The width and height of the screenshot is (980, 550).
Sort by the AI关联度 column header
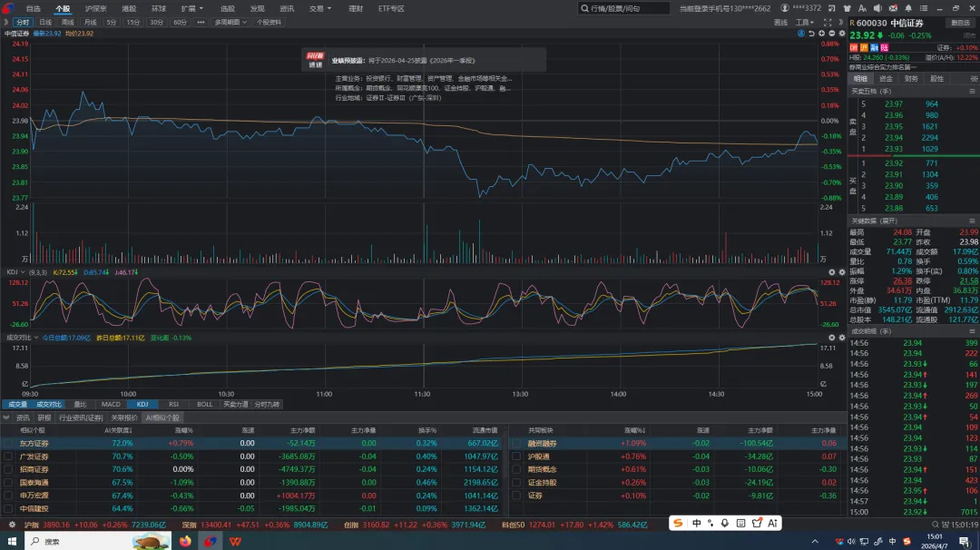(x=118, y=430)
